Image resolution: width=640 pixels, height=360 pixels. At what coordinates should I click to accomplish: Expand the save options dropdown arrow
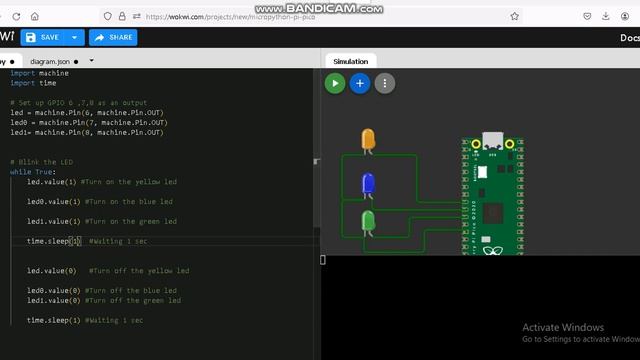coord(75,38)
